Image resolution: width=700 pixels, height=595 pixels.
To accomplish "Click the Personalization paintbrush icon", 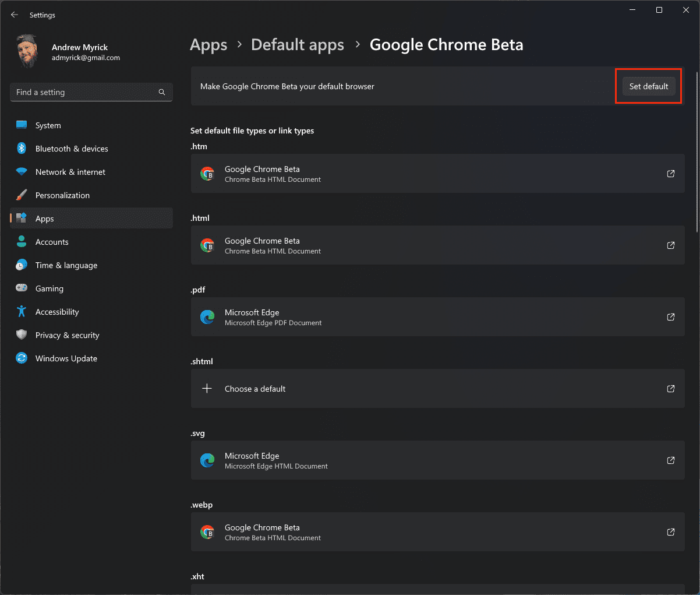I will point(22,195).
